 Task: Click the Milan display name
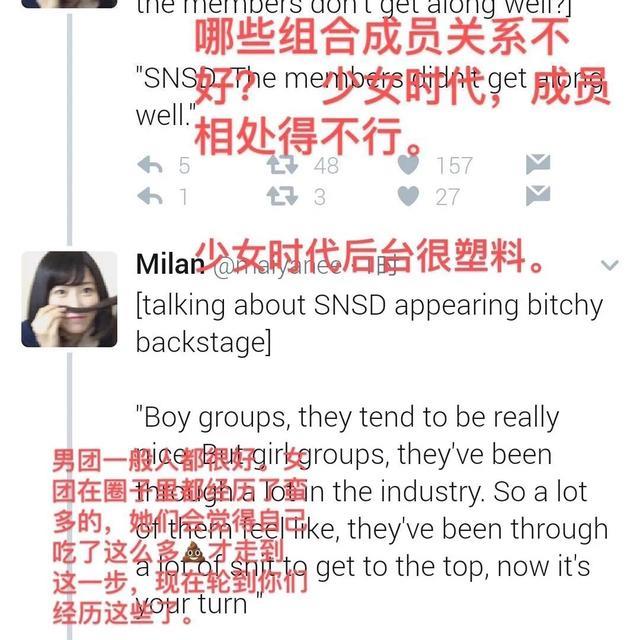(170, 264)
